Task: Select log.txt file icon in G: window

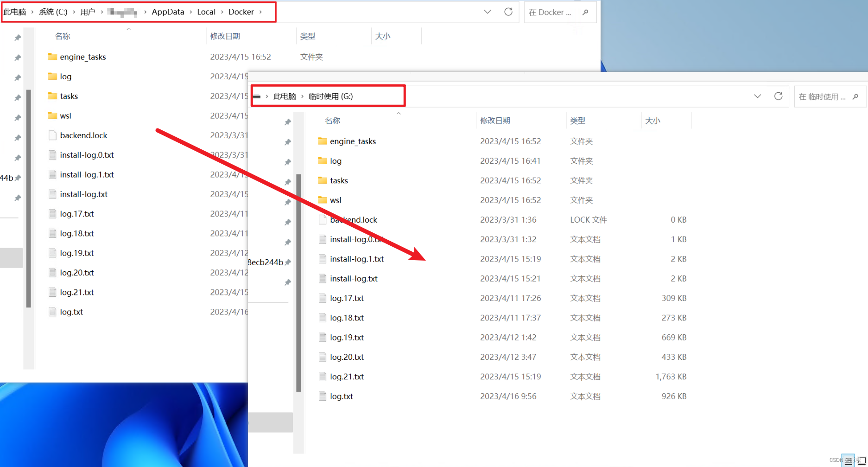Action: (x=323, y=397)
